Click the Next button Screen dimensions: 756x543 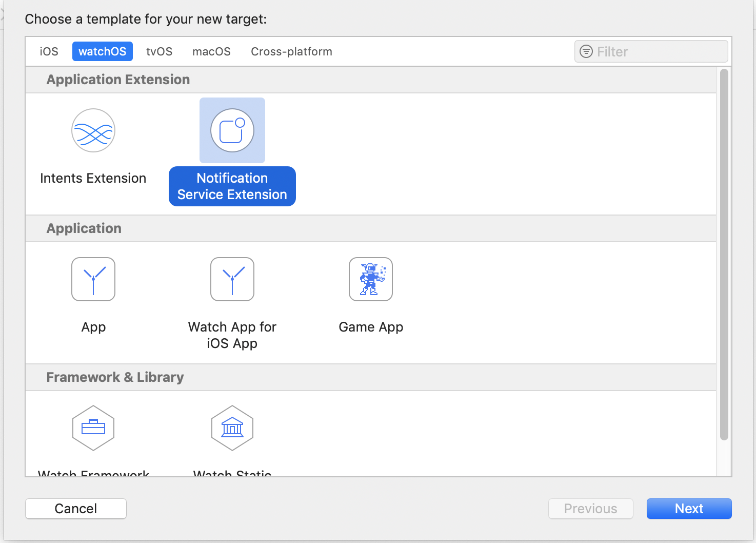click(689, 509)
